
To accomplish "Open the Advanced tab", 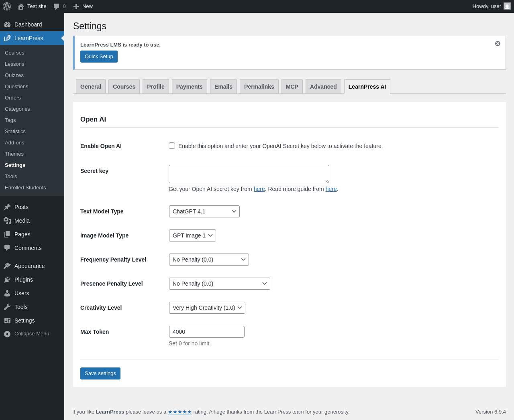I will [323, 87].
